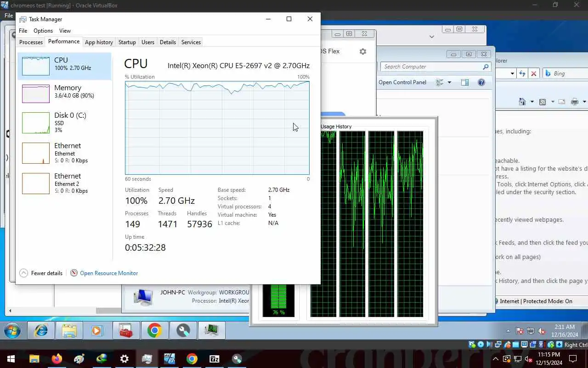Select the Disk 0 (C:) performance thumbnail
This screenshot has width=588, height=368.
(36, 123)
